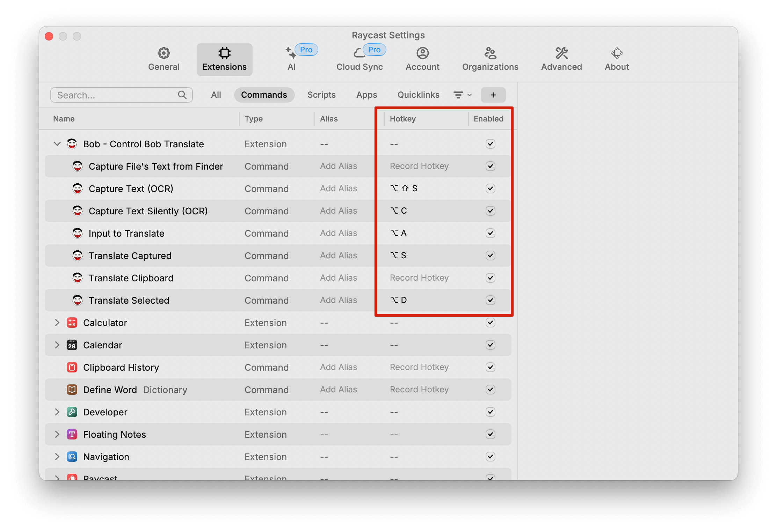Collapse the Bob extension group
Image resolution: width=777 pixels, height=532 pixels.
tap(57, 144)
